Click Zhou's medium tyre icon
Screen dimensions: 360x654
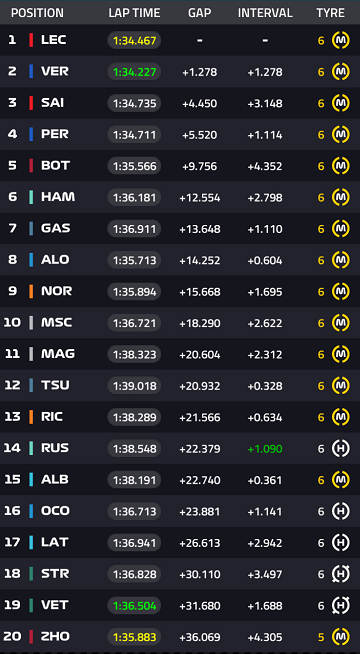(x=340, y=637)
